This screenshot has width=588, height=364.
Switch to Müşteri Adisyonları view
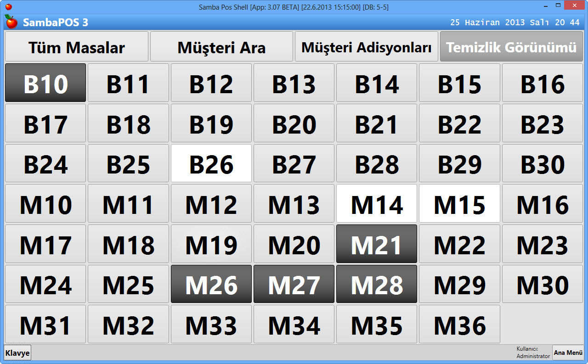tap(366, 46)
